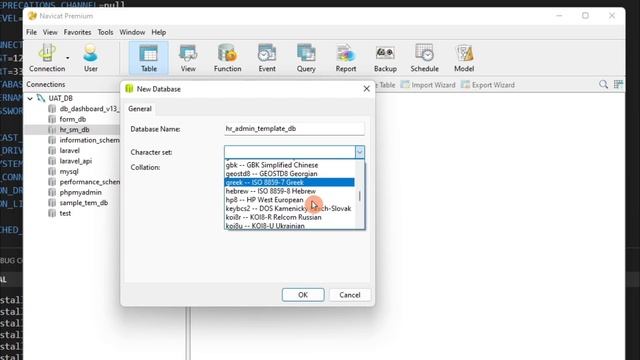Select the laravel database

(x=69, y=151)
